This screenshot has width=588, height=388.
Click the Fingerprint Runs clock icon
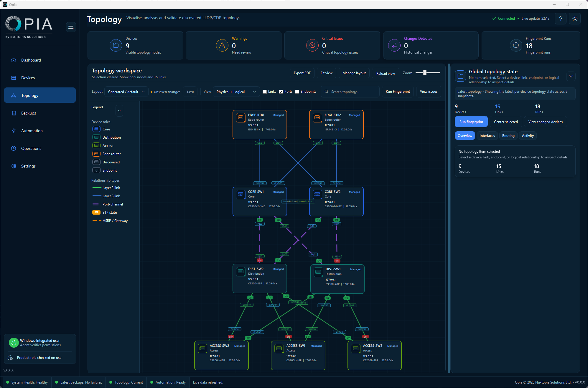point(516,45)
